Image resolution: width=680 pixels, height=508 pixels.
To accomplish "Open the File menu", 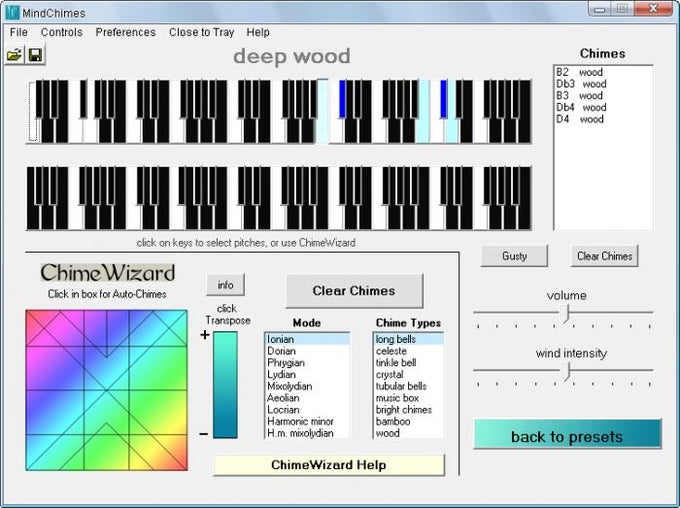I will 19,32.
